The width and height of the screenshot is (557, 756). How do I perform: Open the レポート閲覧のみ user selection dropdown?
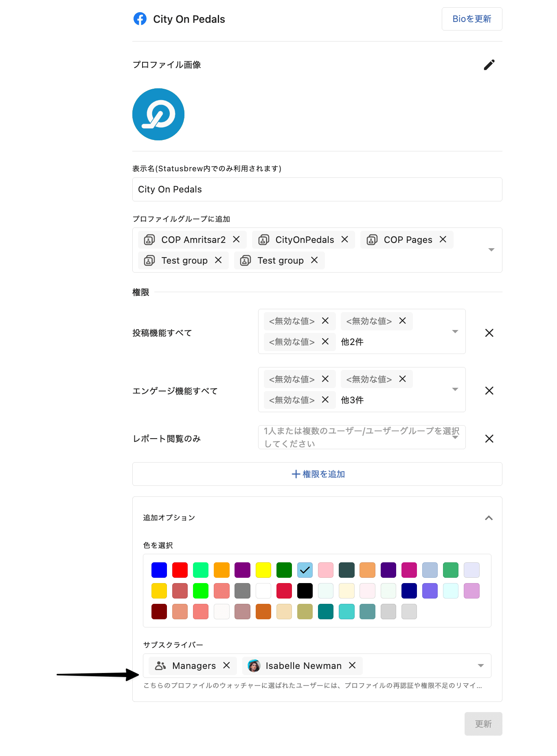click(x=455, y=437)
